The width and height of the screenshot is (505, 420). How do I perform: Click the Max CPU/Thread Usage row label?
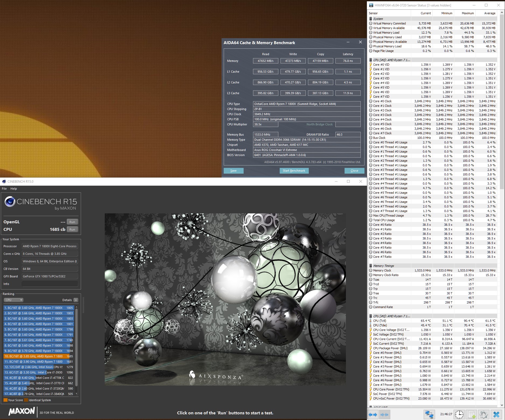[388, 216]
